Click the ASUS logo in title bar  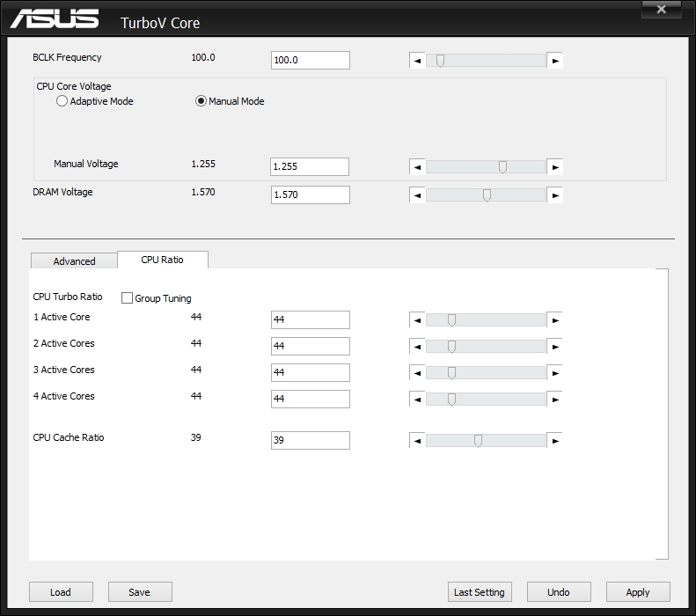tap(55, 18)
